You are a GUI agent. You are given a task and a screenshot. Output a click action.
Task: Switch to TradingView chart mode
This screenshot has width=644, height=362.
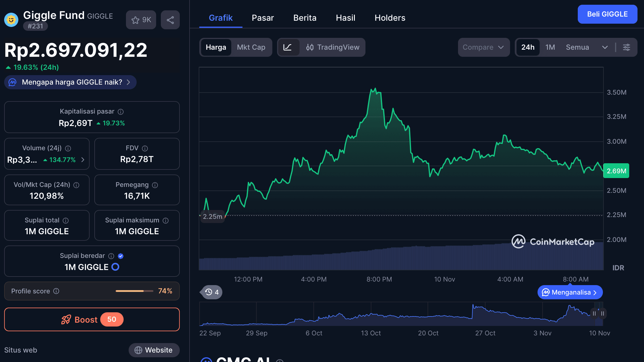click(x=333, y=47)
